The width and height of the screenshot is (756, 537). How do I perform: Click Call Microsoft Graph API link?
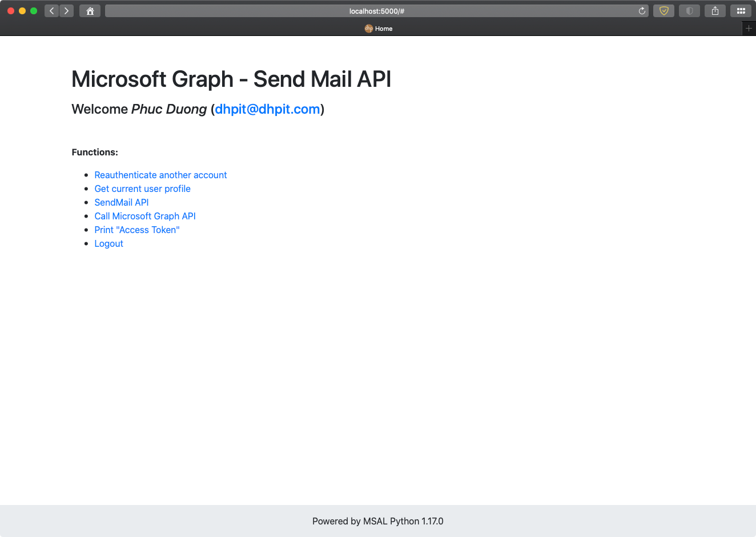click(145, 216)
